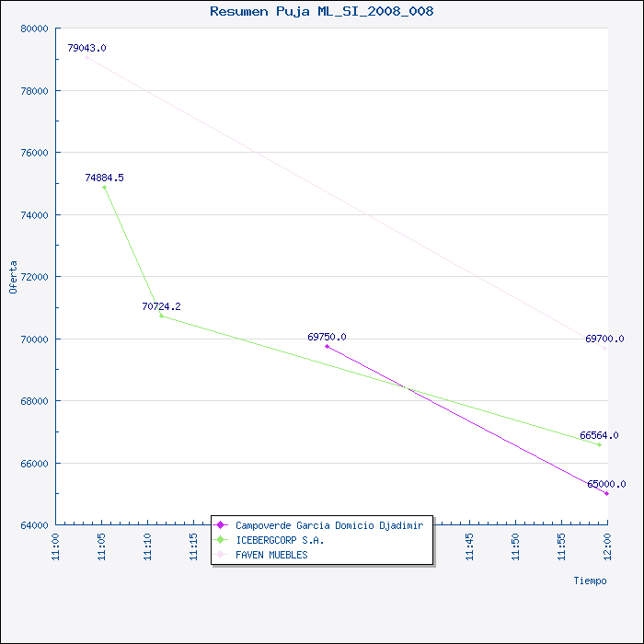Image resolution: width=644 pixels, height=644 pixels.
Task: Click the 79043.0 data point marker
Action: click(x=86, y=57)
